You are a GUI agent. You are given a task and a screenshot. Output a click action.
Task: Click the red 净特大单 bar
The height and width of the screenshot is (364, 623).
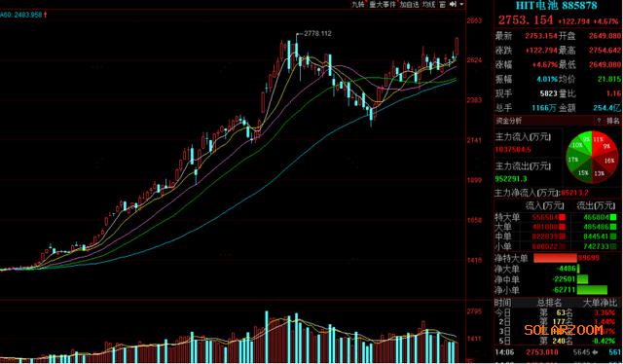tap(555, 258)
